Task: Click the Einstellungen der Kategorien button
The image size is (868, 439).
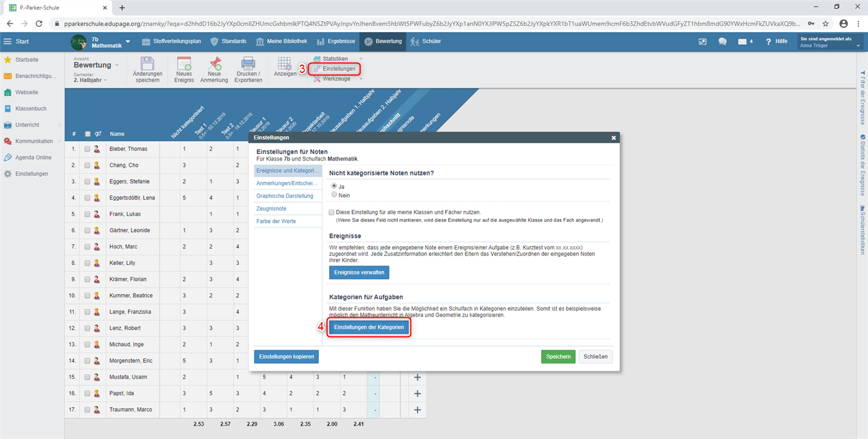Action: click(x=369, y=327)
